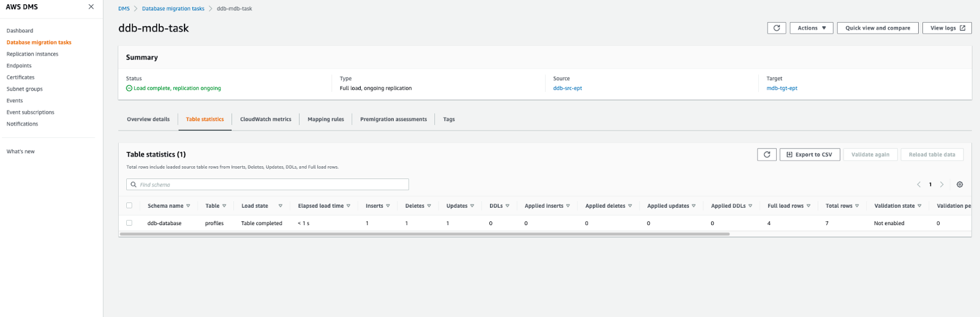Open CloudWatch metrics tab

265,120
